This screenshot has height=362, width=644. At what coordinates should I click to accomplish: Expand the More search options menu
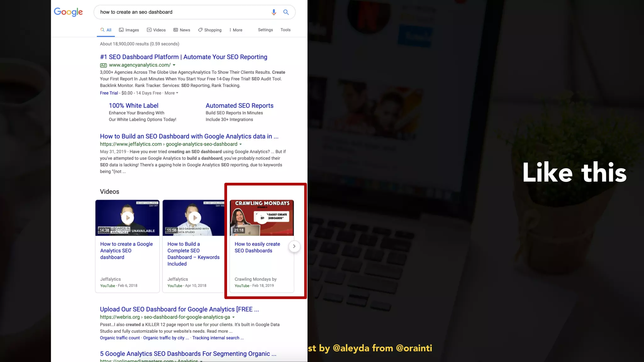pyautogui.click(x=236, y=30)
